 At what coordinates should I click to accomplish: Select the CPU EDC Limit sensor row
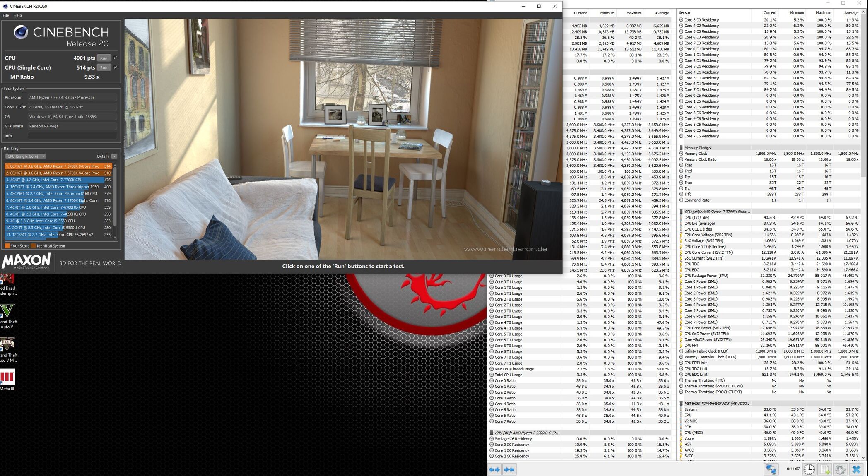770,375
